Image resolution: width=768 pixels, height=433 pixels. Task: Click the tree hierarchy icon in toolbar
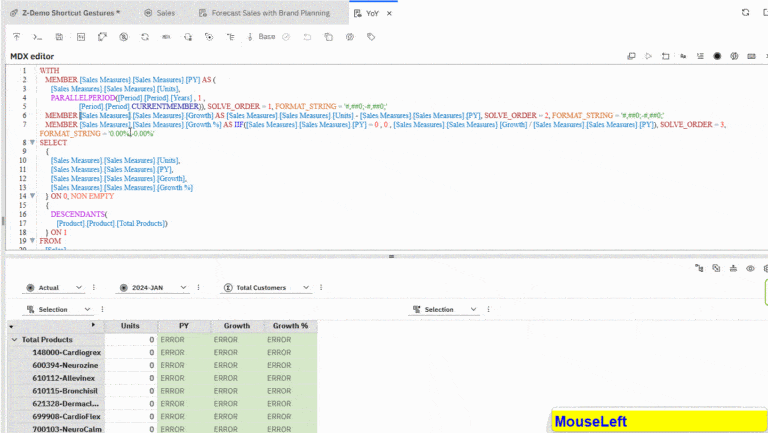(x=230, y=37)
